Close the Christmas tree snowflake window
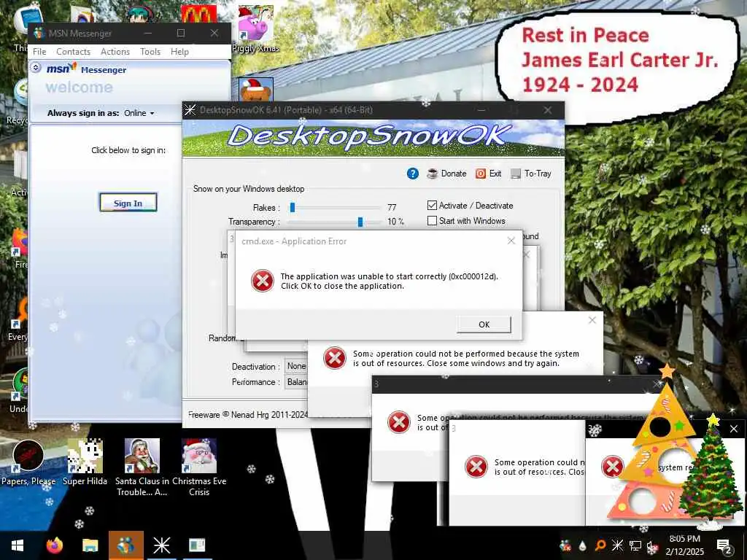The height and width of the screenshot is (560, 747). pyautogui.click(x=734, y=429)
